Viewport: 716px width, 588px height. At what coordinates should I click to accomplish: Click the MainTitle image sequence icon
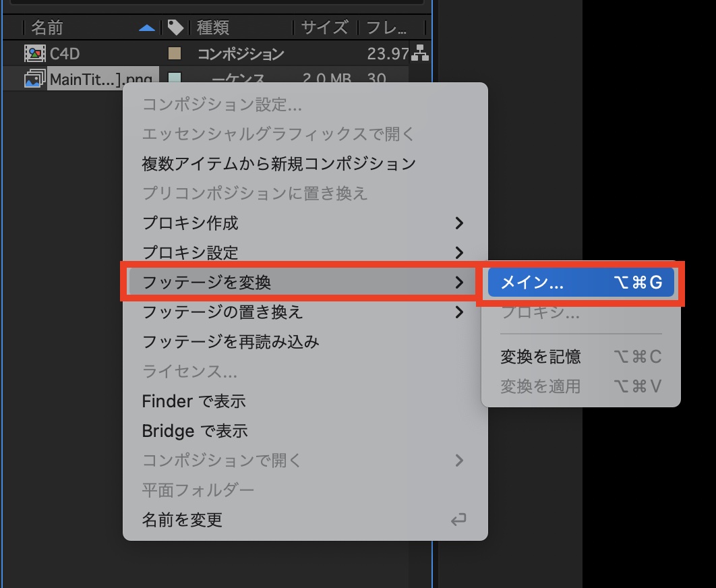[34, 79]
